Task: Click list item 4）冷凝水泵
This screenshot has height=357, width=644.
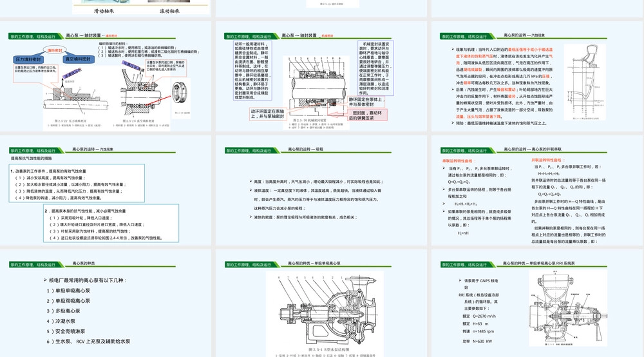Action: pos(61,322)
